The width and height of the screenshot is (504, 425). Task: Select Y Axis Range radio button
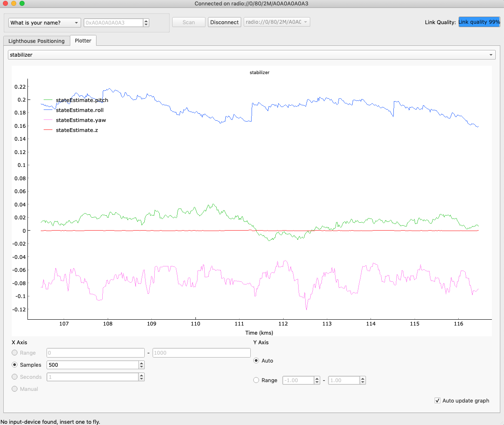256,380
